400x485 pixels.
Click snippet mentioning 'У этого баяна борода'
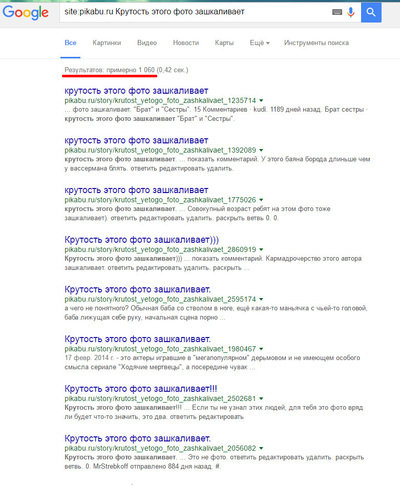pos(217,164)
